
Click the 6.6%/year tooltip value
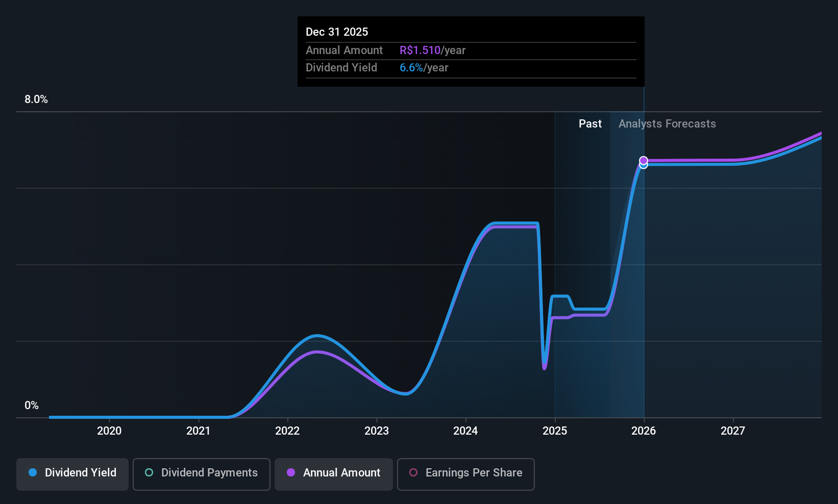click(424, 68)
